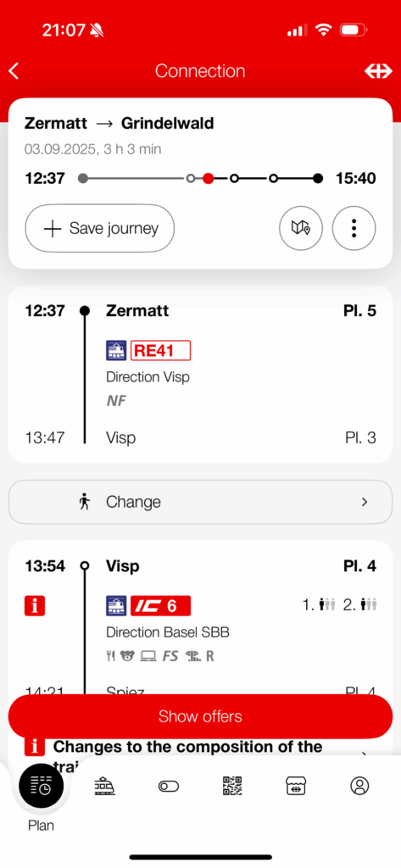Screen dimensions: 401x868
Task: Open the three-dot more options menu
Action: (354, 228)
